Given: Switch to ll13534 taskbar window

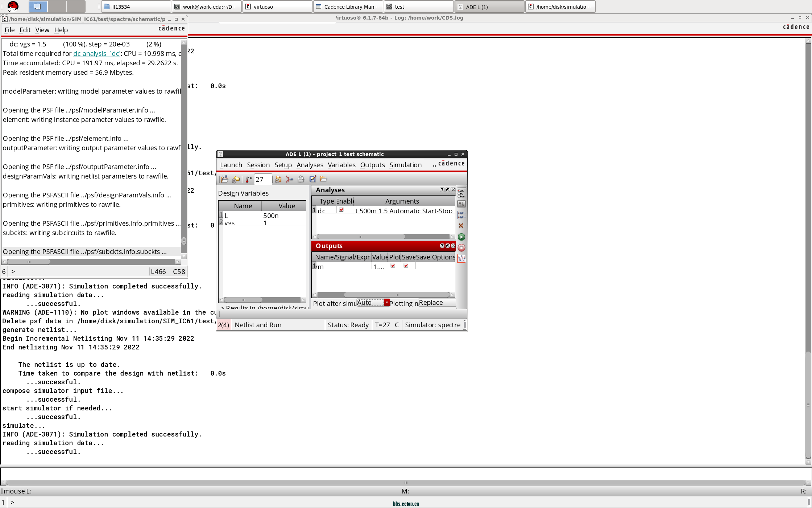Looking at the screenshot, I should (136, 7).
